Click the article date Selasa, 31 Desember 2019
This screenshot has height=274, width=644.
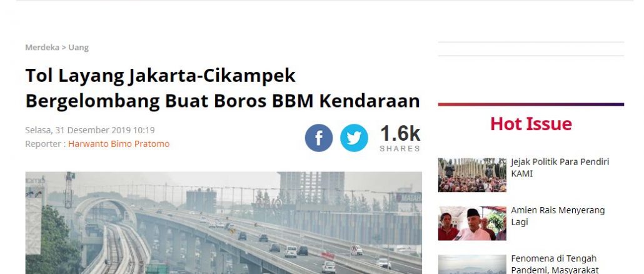click(90, 130)
